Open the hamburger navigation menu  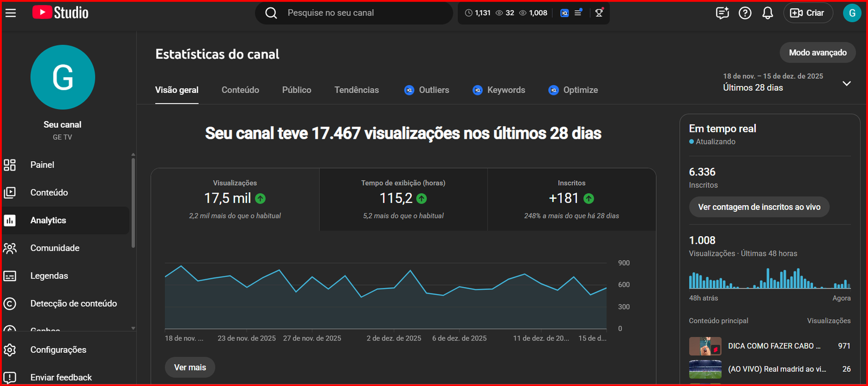[11, 12]
